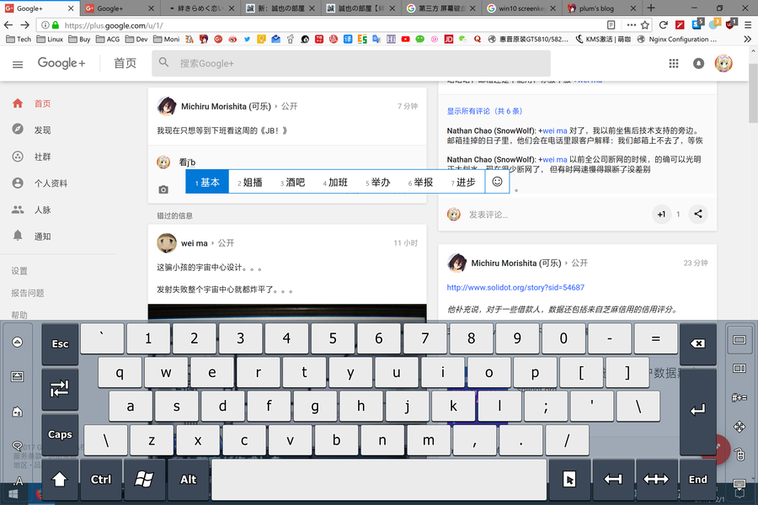Open the browser back arrow
The width and height of the screenshot is (758, 505).
9,25
